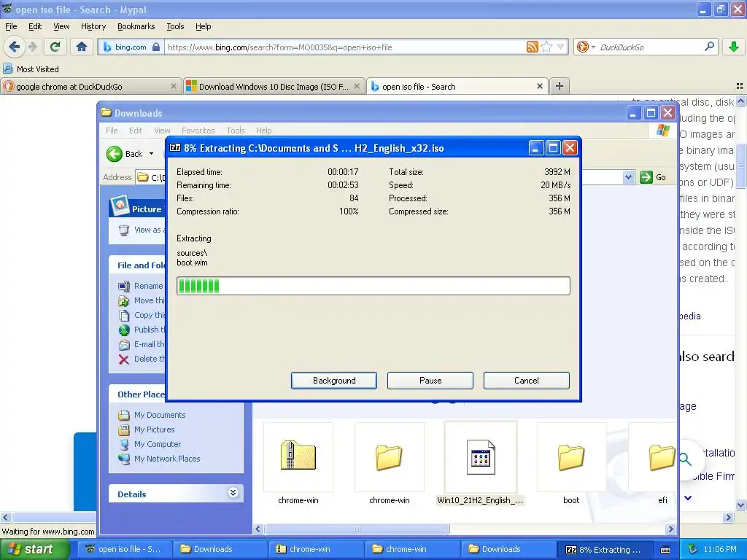Click the View as slideshow task
This screenshot has width=747, height=560.
coord(142,230)
